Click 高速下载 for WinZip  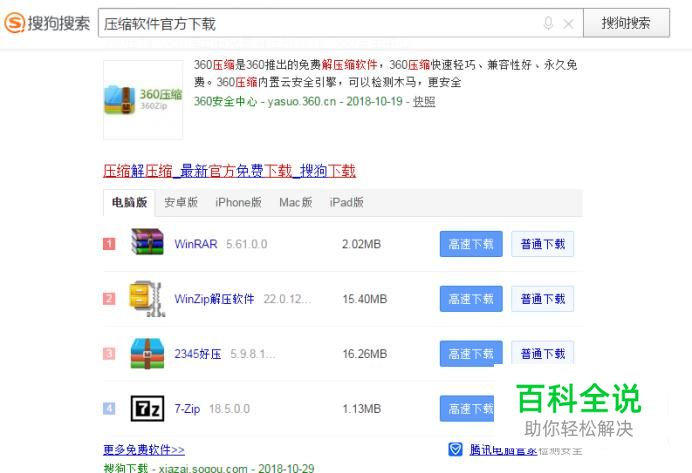click(x=471, y=299)
